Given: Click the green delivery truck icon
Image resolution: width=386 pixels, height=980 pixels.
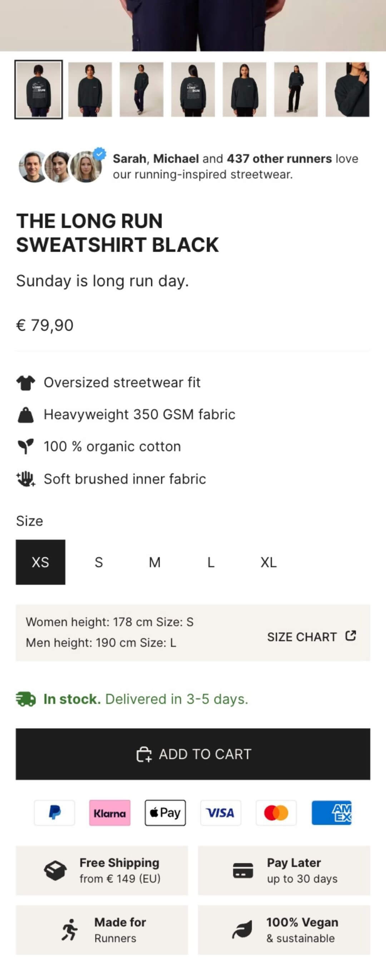Looking at the screenshot, I should coord(25,699).
